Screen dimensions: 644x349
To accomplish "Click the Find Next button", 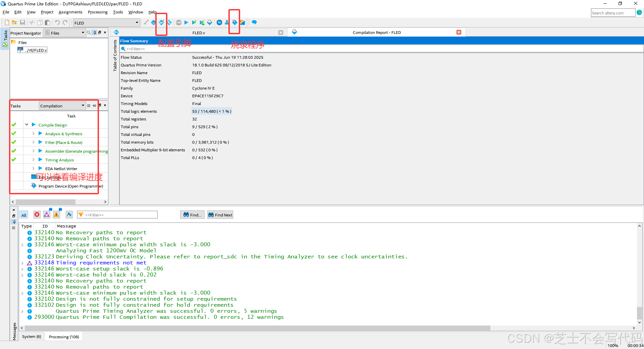I will [x=220, y=215].
